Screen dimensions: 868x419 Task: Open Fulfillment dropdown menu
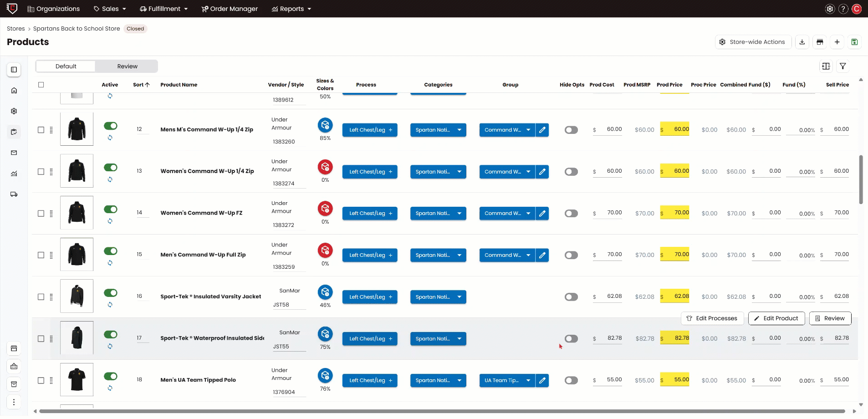click(x=163, y=9)
